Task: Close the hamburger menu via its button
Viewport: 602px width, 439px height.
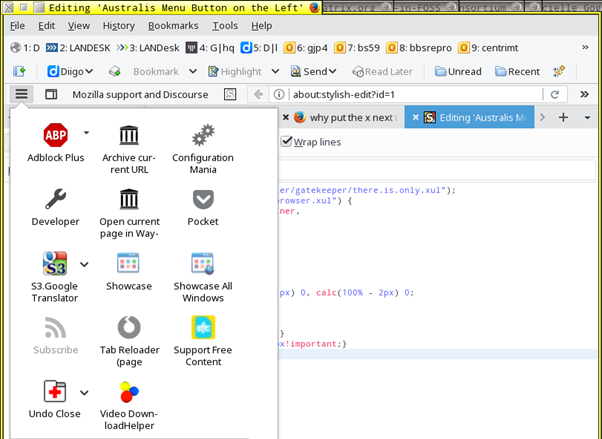Action: (x=21, y=94)
